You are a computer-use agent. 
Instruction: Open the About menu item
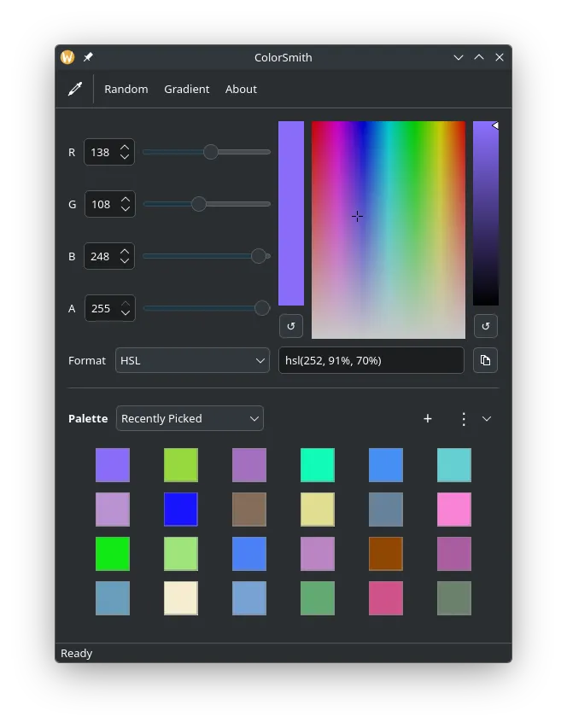pos(241,89)
